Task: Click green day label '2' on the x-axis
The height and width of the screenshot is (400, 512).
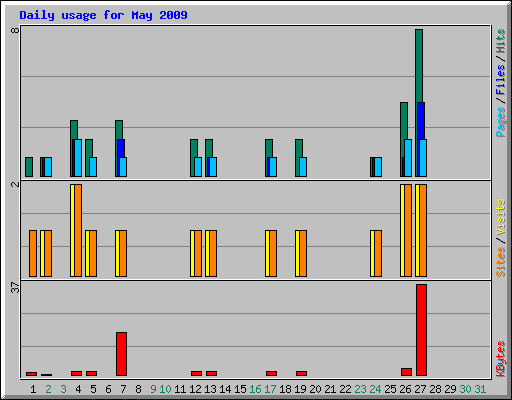Action: pos(48,389)
